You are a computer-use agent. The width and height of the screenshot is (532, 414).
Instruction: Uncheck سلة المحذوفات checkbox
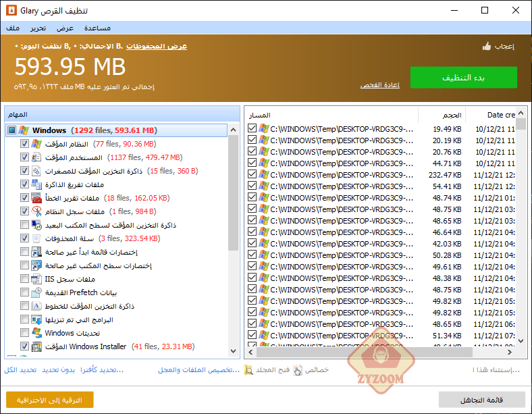(x=24, y=238)
